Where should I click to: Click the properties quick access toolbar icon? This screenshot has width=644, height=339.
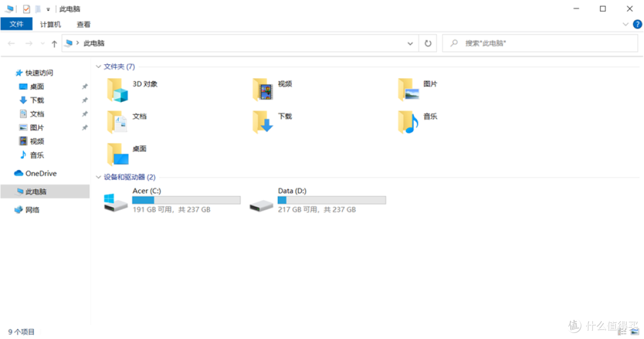tap(26, 8)
